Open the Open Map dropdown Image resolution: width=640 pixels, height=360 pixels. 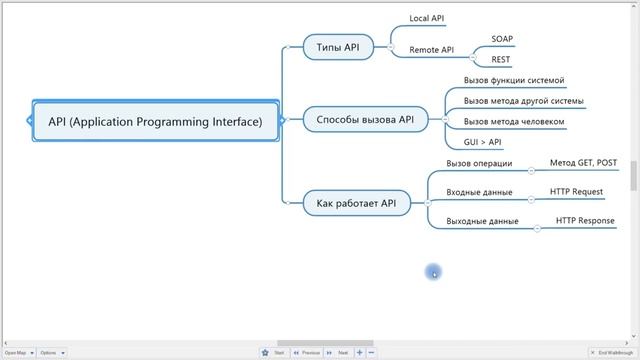(x=19, y=353)
